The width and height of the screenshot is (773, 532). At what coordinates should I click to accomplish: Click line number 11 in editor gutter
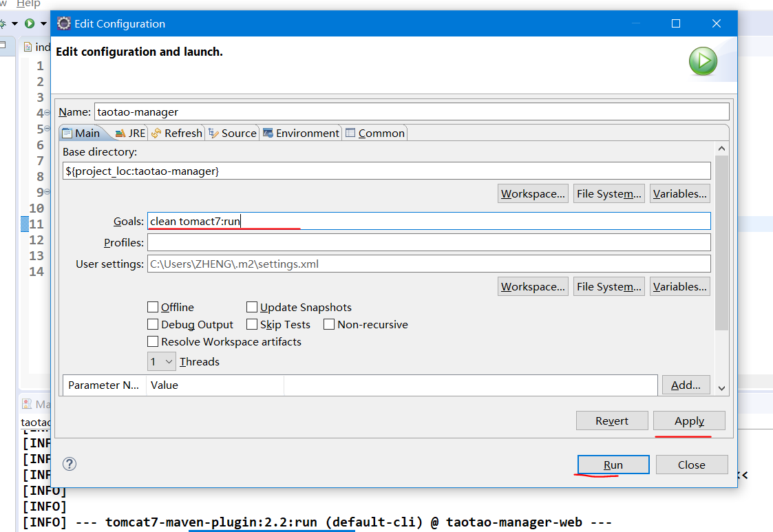coord(36,224)
